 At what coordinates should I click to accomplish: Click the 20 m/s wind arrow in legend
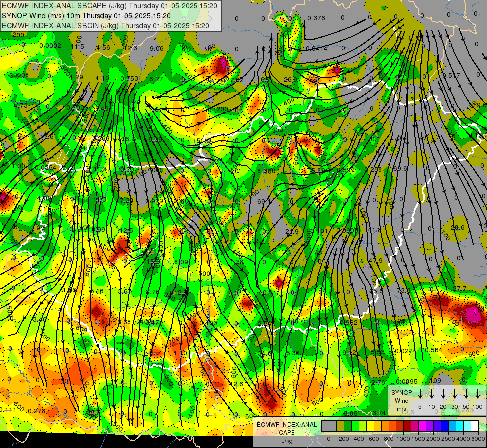443,393
